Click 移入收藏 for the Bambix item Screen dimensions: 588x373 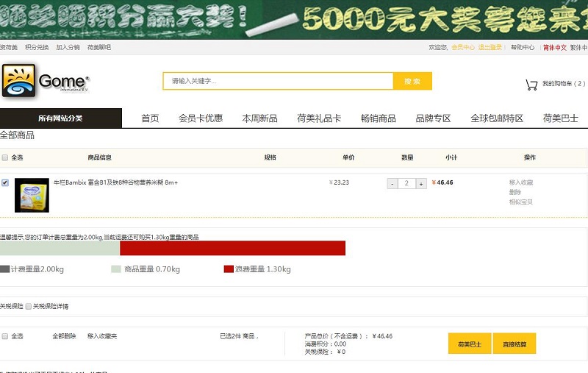tap(521, 182)
